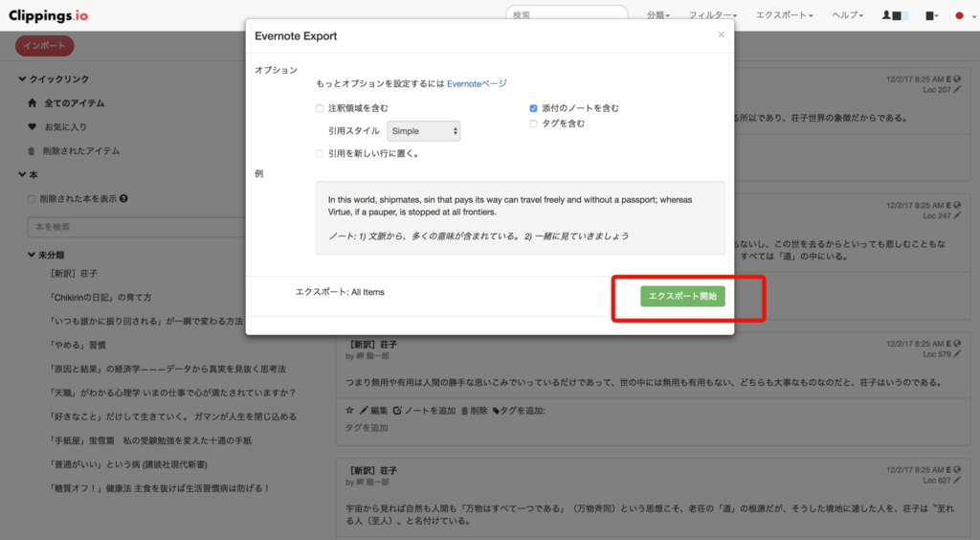This screenshot has width=980, height=540.
Task: Click the heart icon next to お気に入り
Action: pos(33,127)
